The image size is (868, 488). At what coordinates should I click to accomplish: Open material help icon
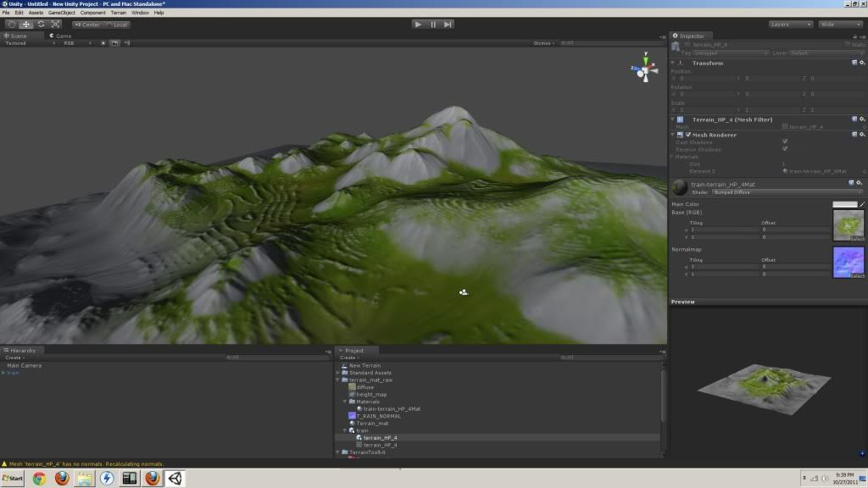pyautogui.click(x=851, y=183)
